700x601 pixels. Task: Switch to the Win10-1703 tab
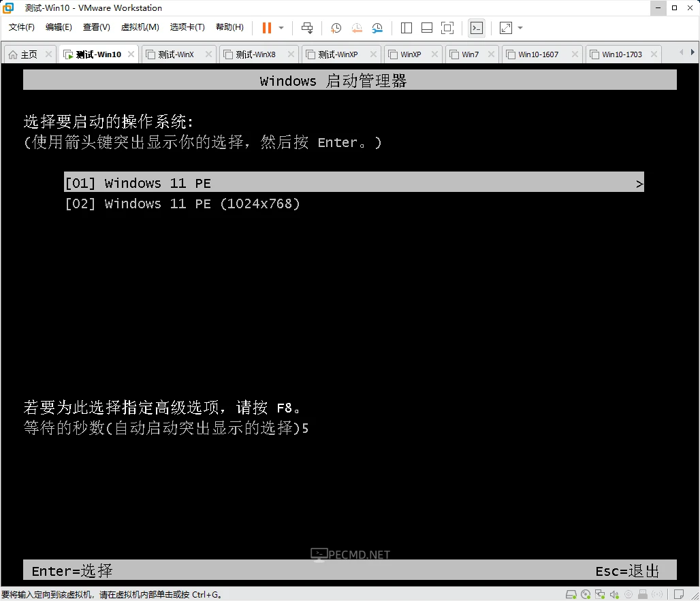(622, 54)
